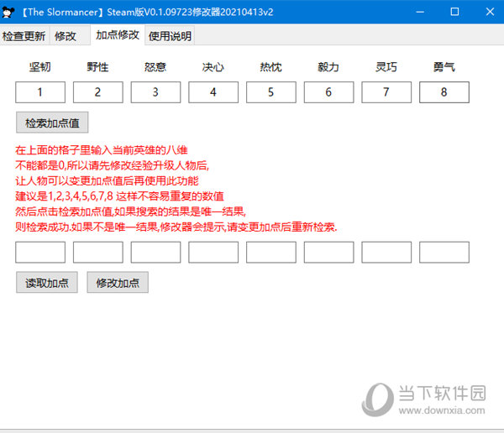Switch to the 修改 tab

70,36
